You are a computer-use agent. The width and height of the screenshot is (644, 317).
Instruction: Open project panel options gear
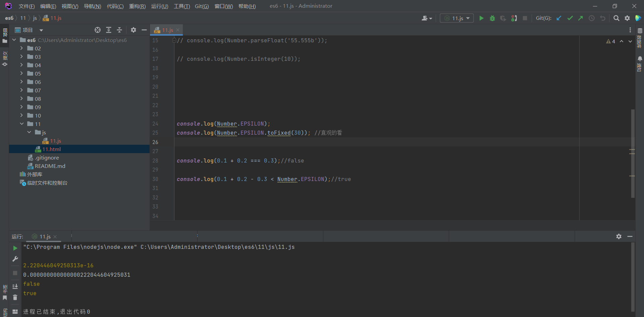click(x=133, y=30)
